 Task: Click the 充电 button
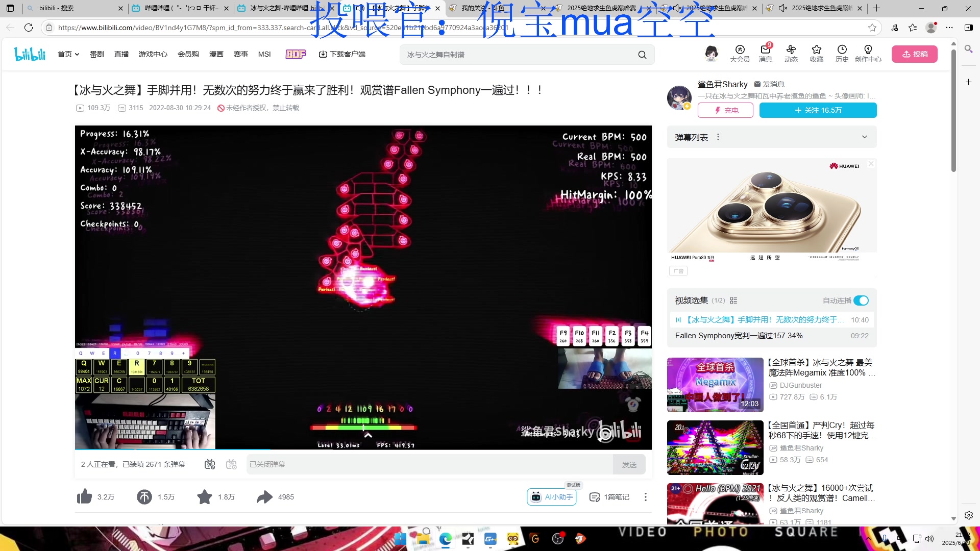725,110
